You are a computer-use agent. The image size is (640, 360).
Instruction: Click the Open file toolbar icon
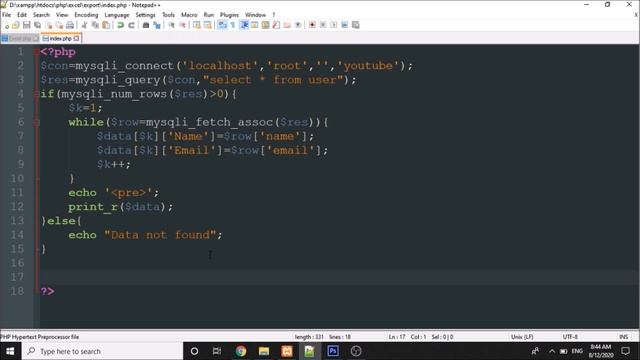click(16, 25)
